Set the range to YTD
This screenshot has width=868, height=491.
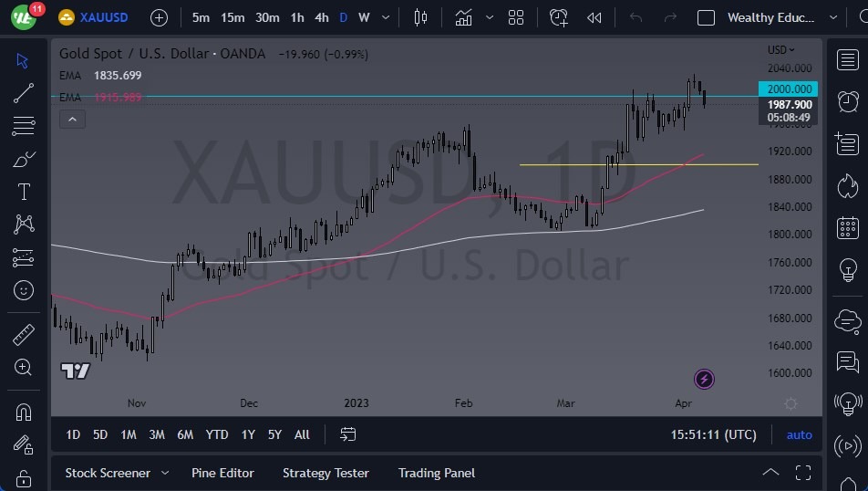(216, 434)
